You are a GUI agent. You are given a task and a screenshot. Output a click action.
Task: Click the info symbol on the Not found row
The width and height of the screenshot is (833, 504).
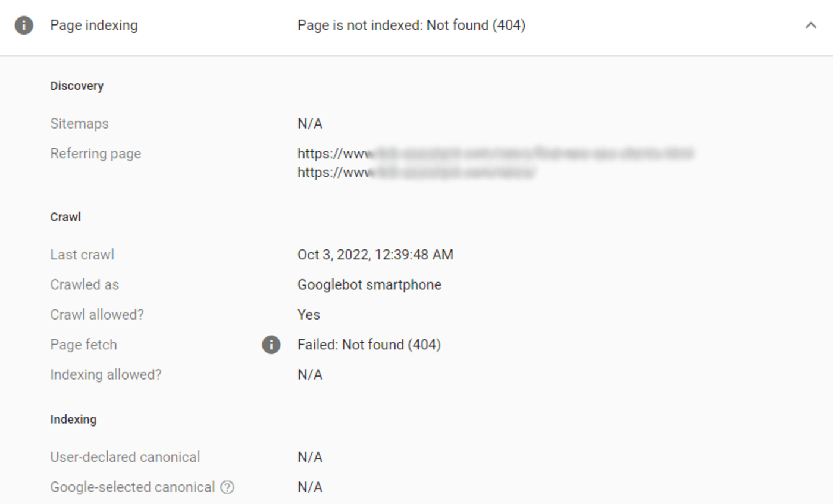pos(271,345)
